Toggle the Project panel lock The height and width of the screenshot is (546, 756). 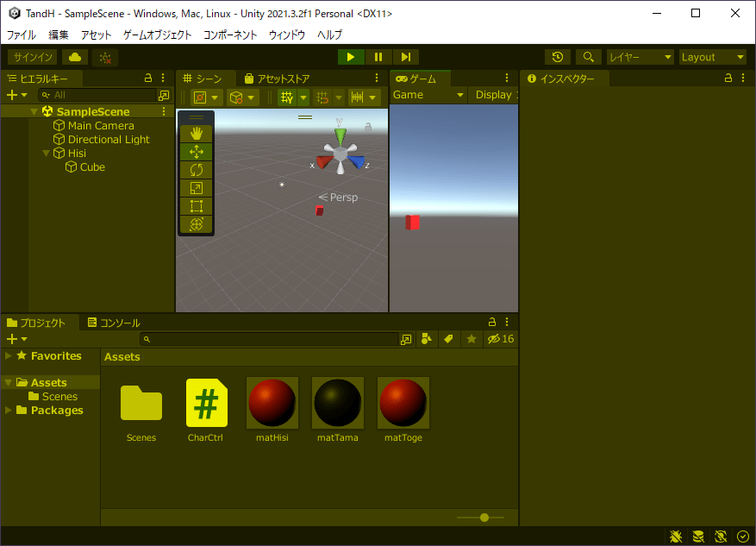pyautogui.click(x=492, y=322)
